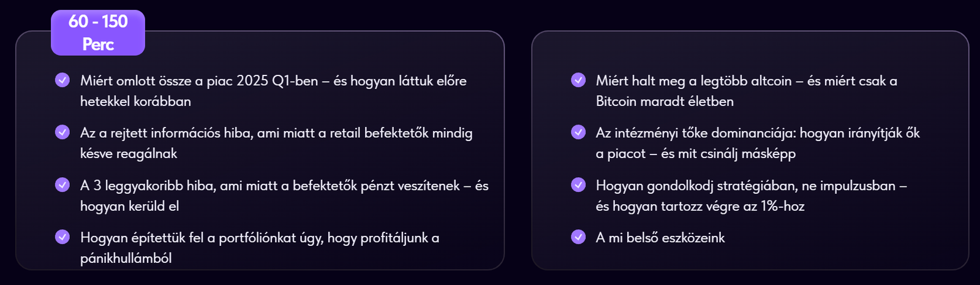
Task: Click the 'a piacot – és mit csinálj másképp' line
Action: pyautogui.click(x=696, y=154)
